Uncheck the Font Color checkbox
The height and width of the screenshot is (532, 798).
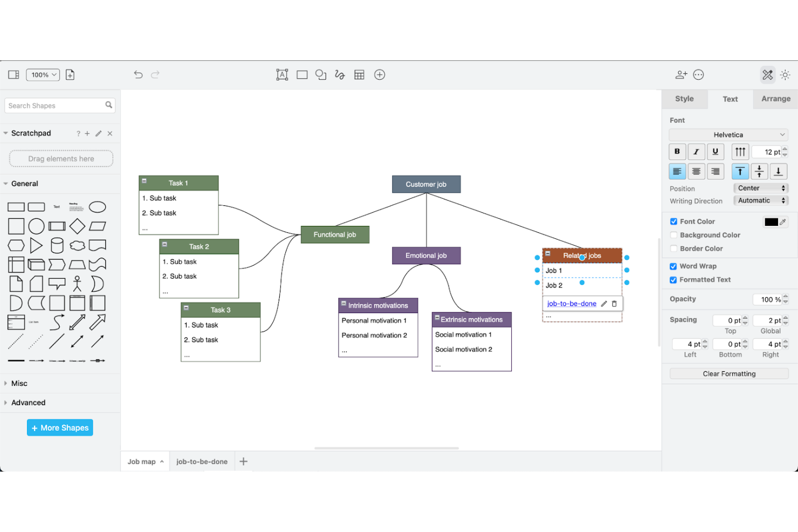tap(673, 222)
